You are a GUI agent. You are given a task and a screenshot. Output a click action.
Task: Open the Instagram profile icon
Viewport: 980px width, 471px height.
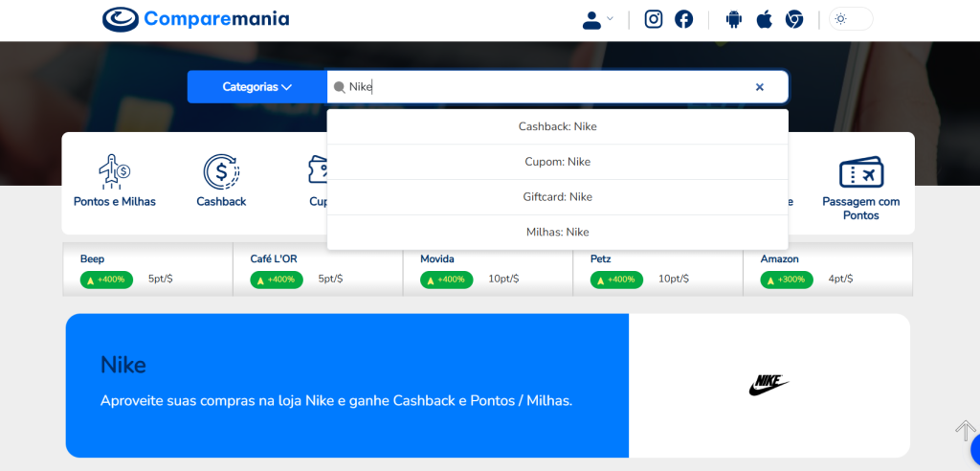click(x=654, y=19)
